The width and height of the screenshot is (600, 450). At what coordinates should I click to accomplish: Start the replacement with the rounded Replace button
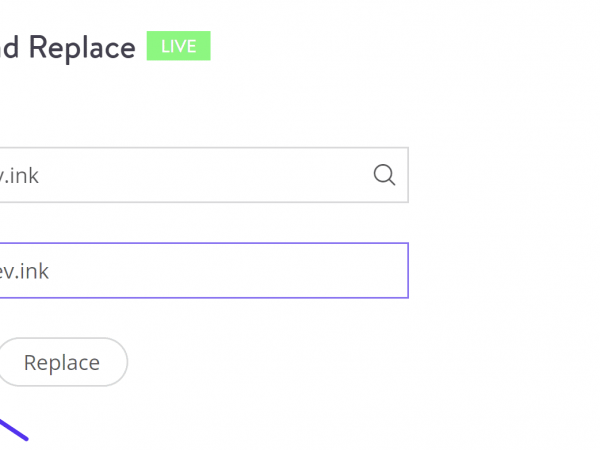click(62, 362)
